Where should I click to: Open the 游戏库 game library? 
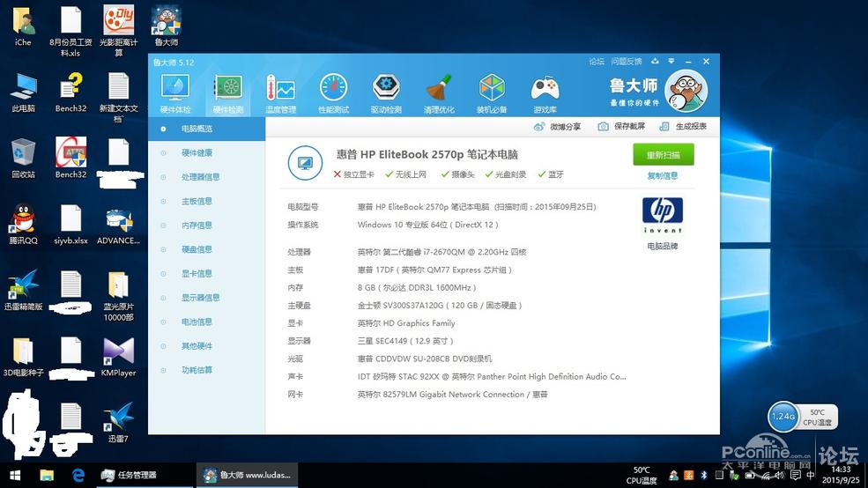click(545, 94)
